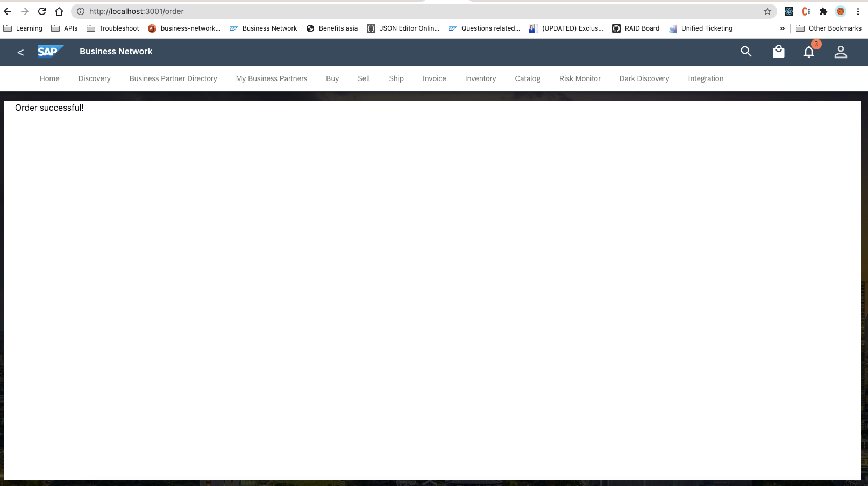Click the "Order successful!" message

(x=49, y=108)
